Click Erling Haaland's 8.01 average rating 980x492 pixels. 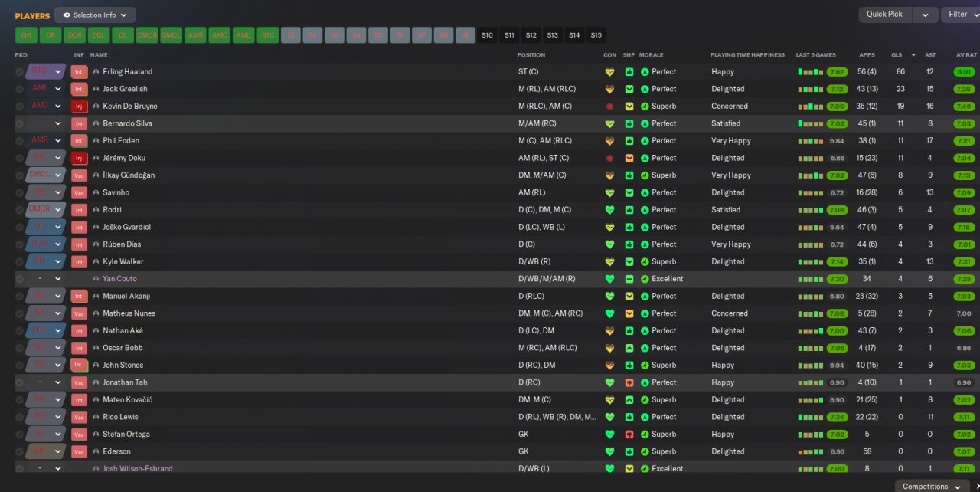(x=965, y=72)
